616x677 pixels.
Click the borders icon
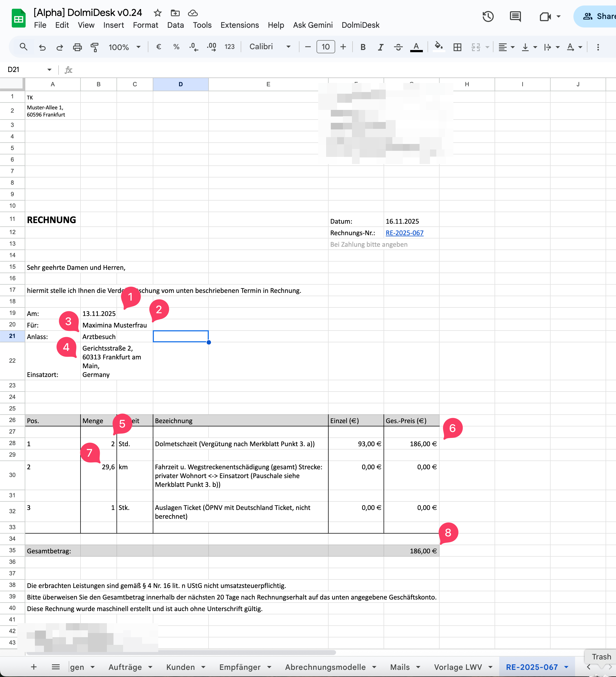coord(457,47)
